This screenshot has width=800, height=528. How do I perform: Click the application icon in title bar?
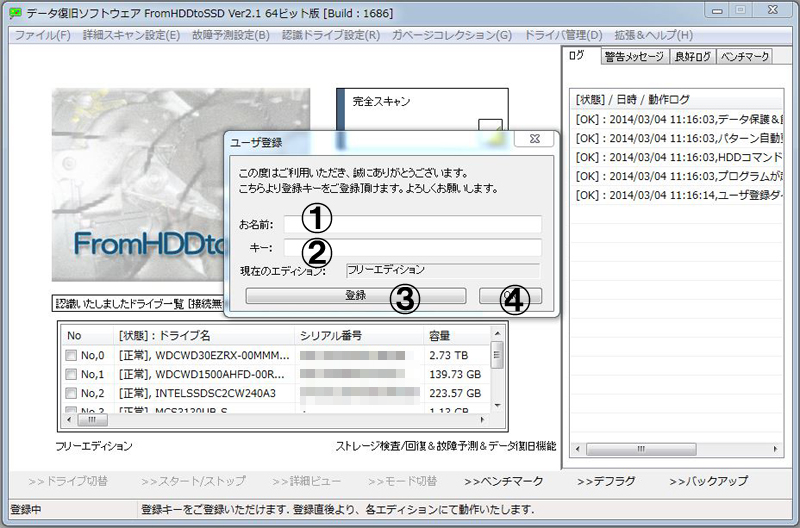click(16, 13)
